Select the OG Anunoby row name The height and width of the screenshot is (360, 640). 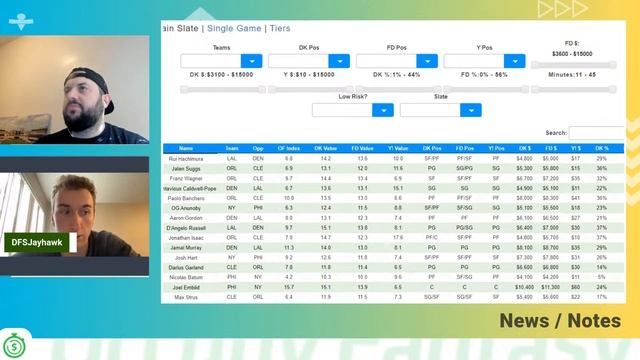[186, 208]
